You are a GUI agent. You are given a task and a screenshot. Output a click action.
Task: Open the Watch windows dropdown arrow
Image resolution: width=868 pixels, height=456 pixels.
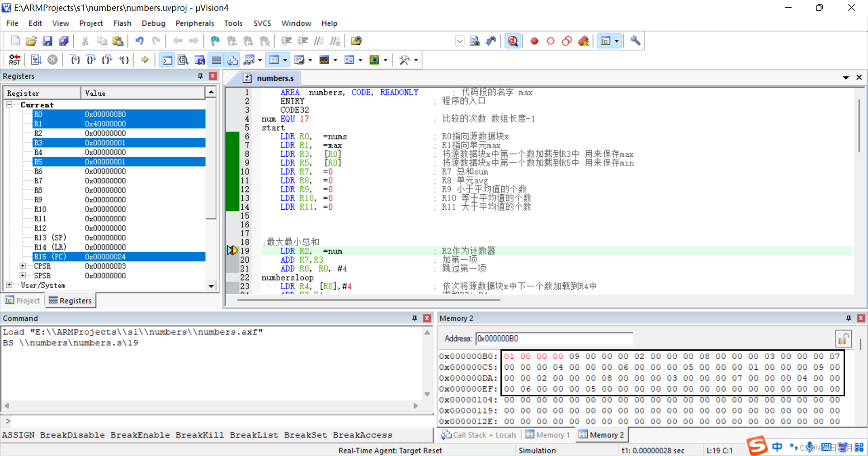click(260, 60)
